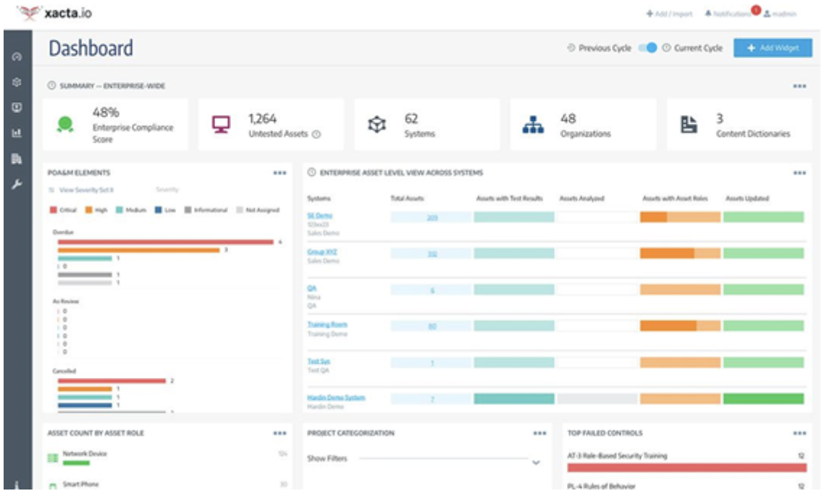Click the Content Dictionaries icon
The height and width of the screenshot is (504, 824).
click(689, 125)
